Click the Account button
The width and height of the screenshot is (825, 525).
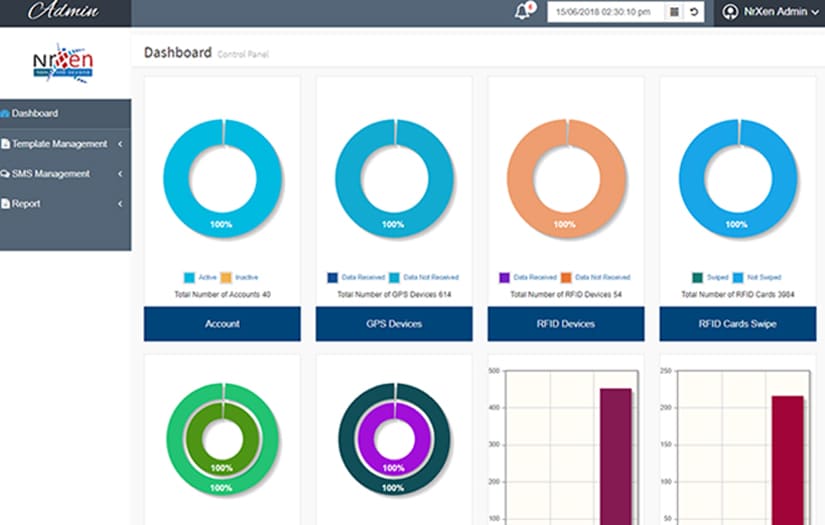(222, 324)
